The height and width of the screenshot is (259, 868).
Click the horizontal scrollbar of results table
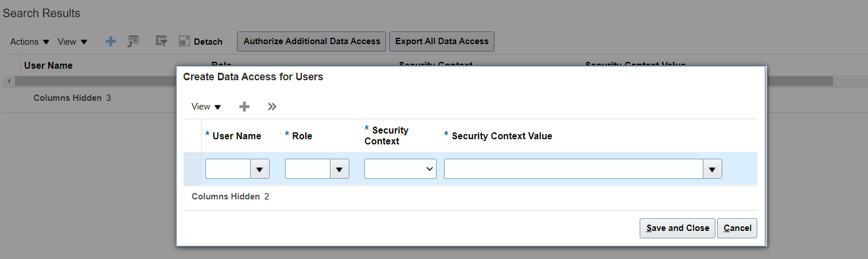[x=92, y=81]
